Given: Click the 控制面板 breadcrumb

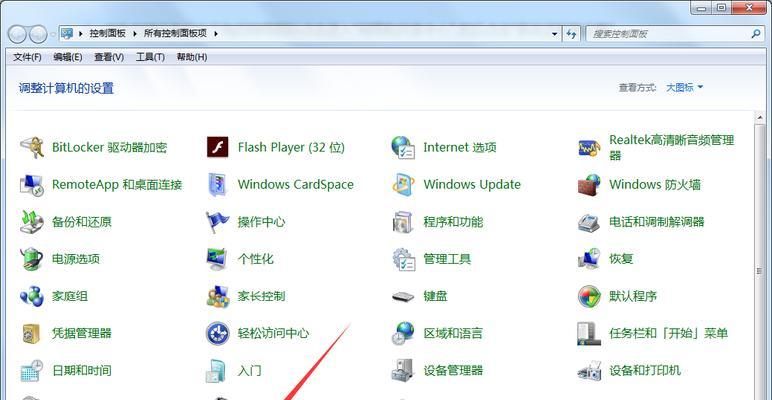Looking at the screenshot, I should (x=107, y=34).
